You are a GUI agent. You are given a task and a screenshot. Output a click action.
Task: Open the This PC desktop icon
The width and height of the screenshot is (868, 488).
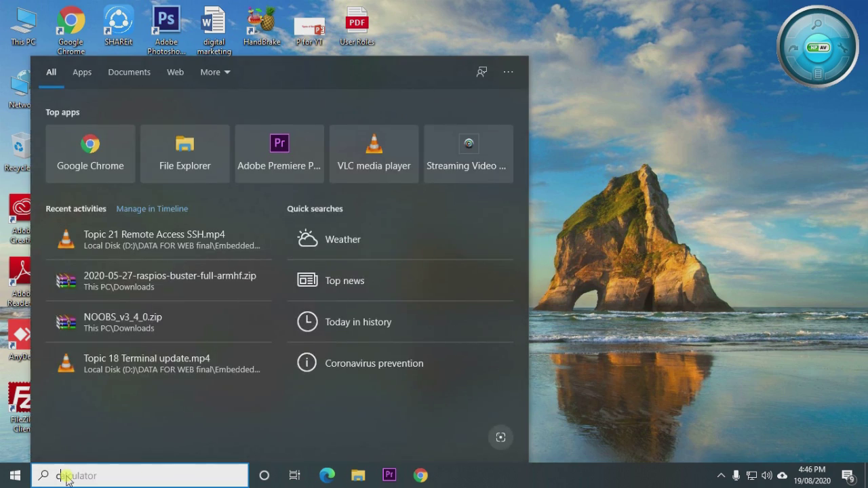23,26
